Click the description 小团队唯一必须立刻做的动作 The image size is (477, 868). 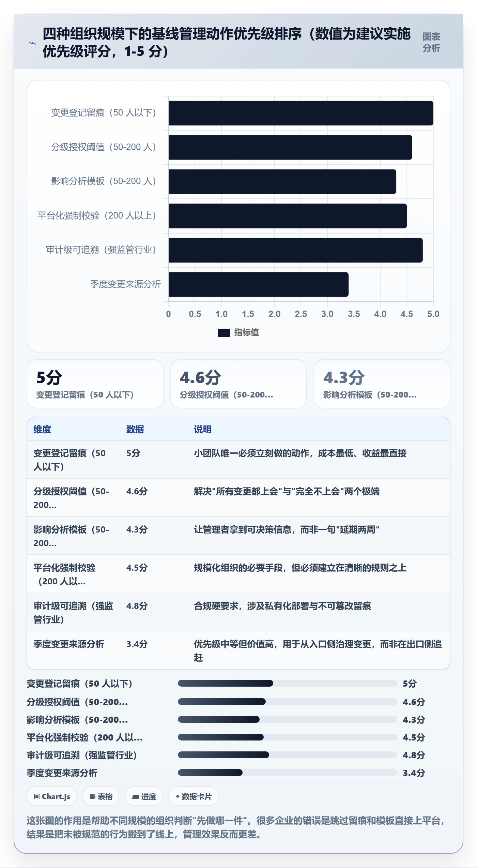coord(300,453)
